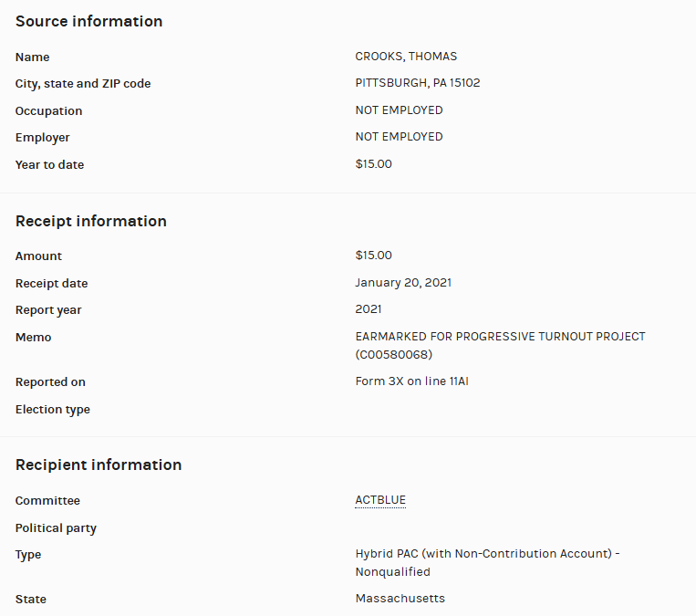This screenshot has width=696, height=616.
Task: Click the Report year value 2021
Action: point(369,309)
